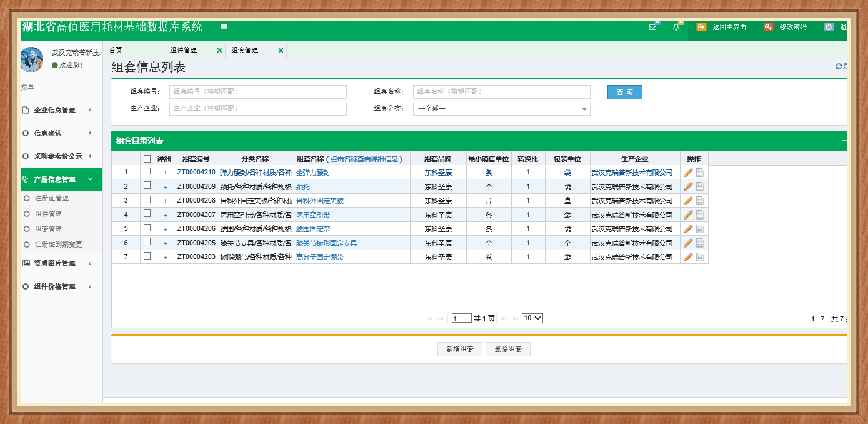Click the document view icon for ZT00004208
Screen dimensions: 868x424
(x=699, y=201)
